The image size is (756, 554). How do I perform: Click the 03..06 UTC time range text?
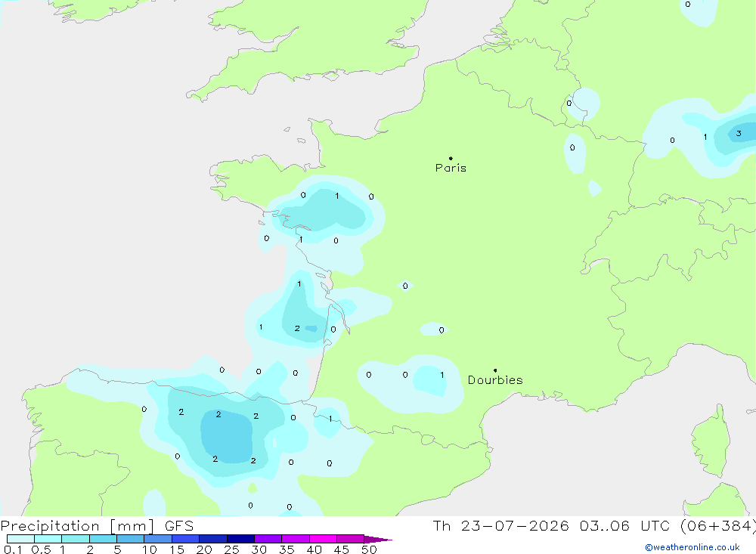[x=625, y=526]
